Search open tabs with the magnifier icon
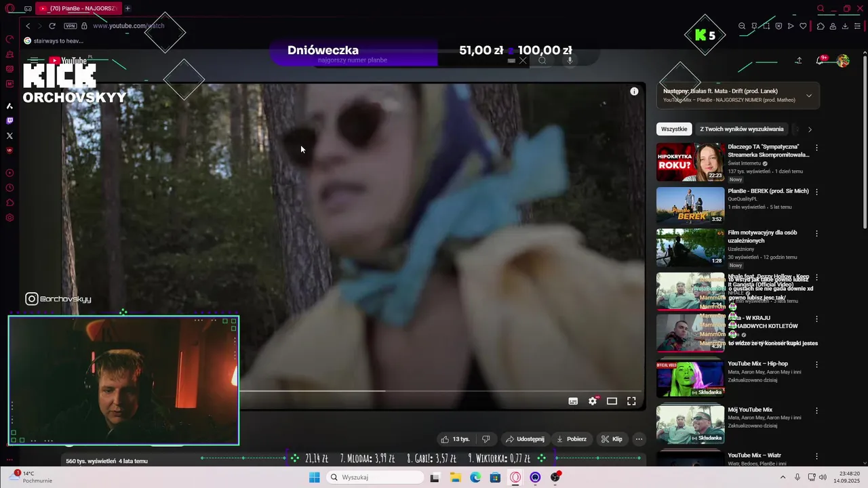Screen dimensions: 868x488 821,9
